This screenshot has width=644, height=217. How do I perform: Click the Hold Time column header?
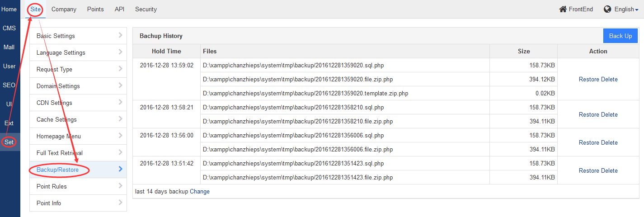[166, 51]
